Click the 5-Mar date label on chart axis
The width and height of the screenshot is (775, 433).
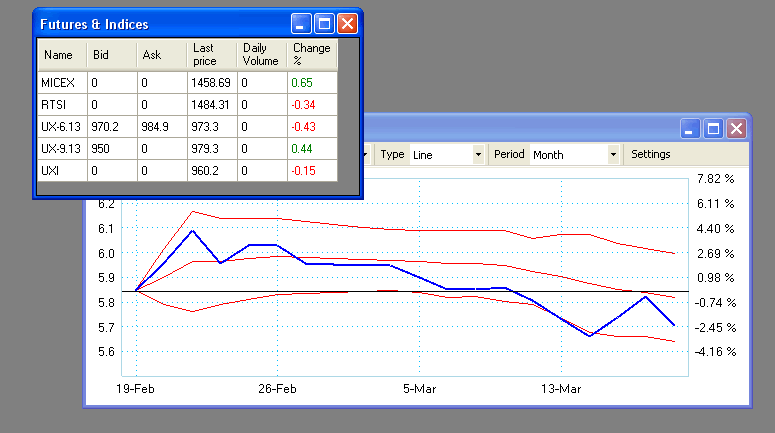420,389
